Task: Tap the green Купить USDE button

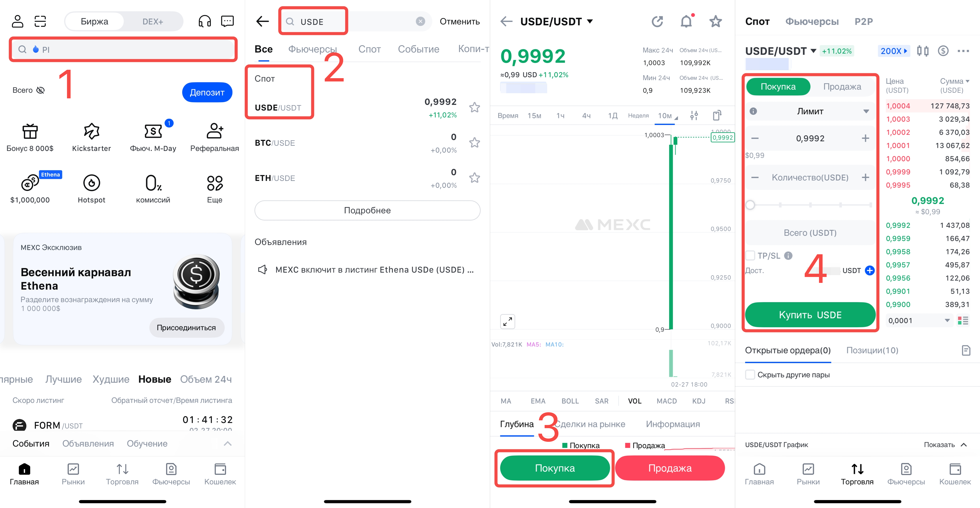Action: coord(810,315)
